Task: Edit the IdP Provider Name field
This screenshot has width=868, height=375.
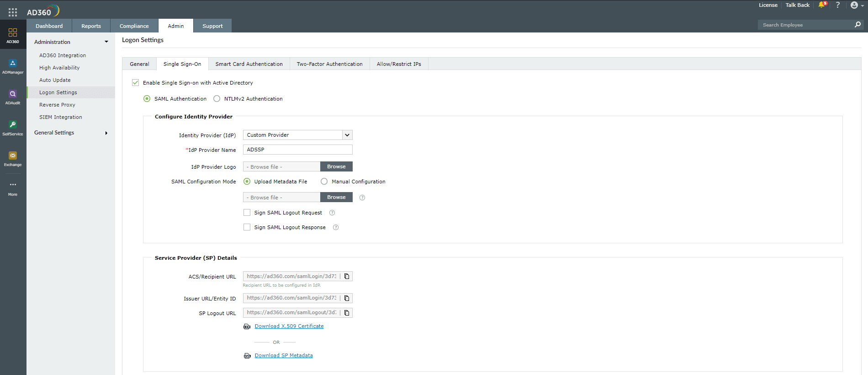Action: pos(298,150)
